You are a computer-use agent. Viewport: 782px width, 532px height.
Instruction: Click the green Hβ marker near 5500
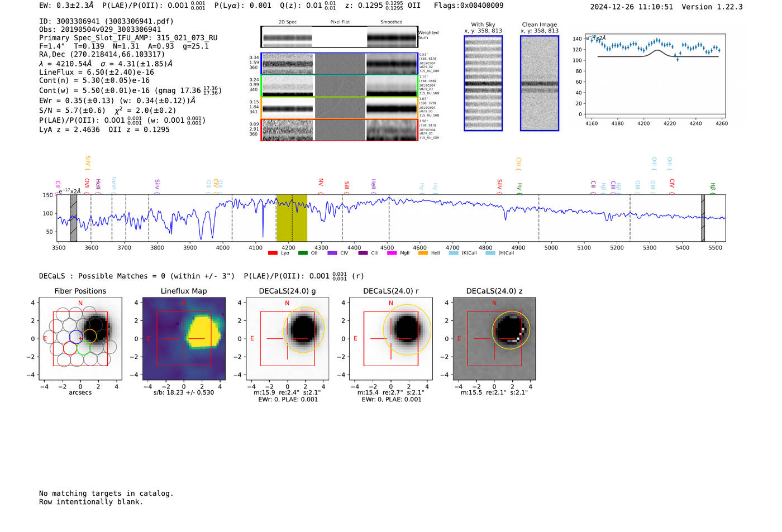coord(713,188)
